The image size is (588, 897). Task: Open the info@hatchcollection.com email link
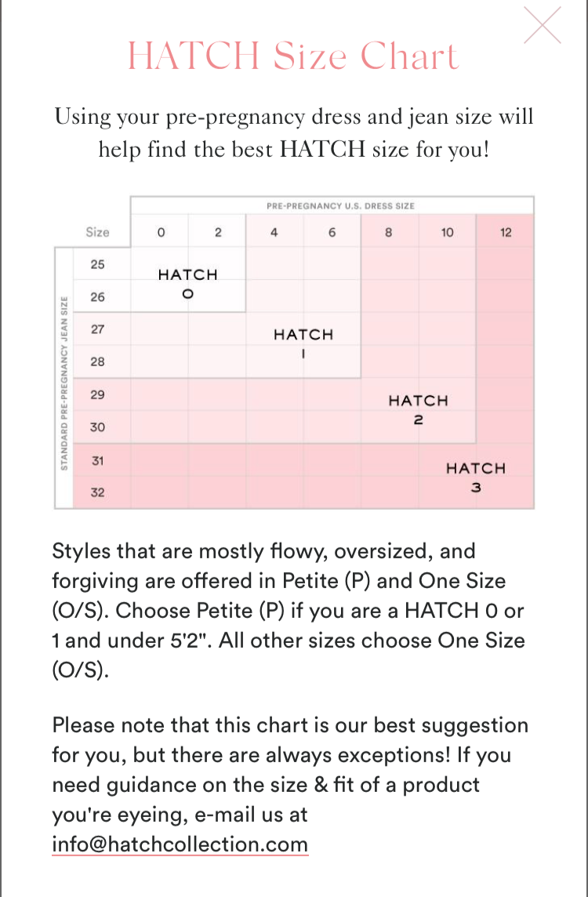click(x=180, y=844)
